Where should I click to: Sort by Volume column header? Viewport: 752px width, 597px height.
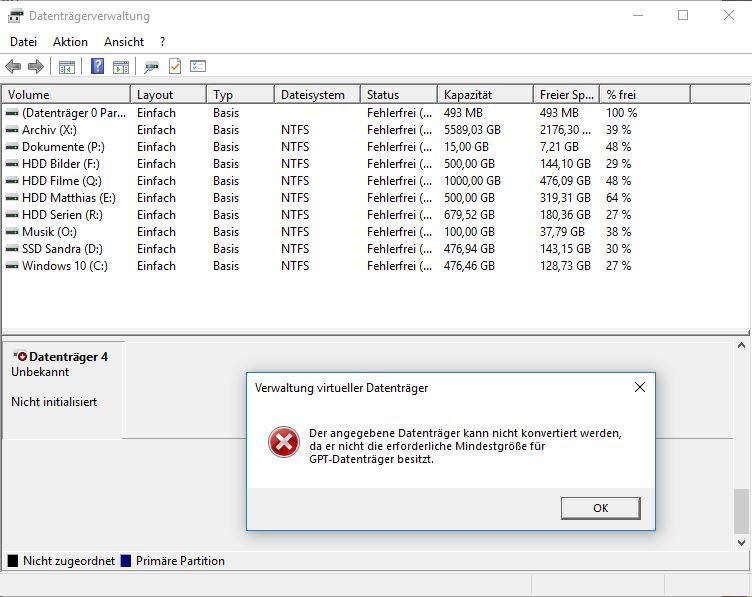66,94
